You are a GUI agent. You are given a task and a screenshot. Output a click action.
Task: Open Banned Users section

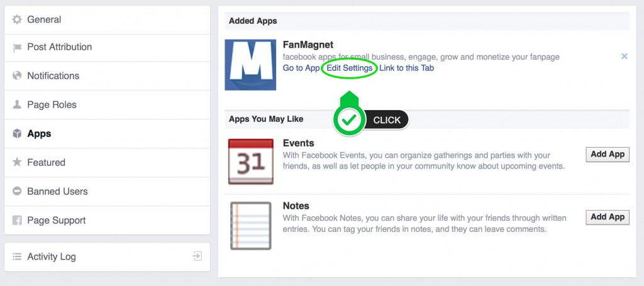click(x=107, y=191)
